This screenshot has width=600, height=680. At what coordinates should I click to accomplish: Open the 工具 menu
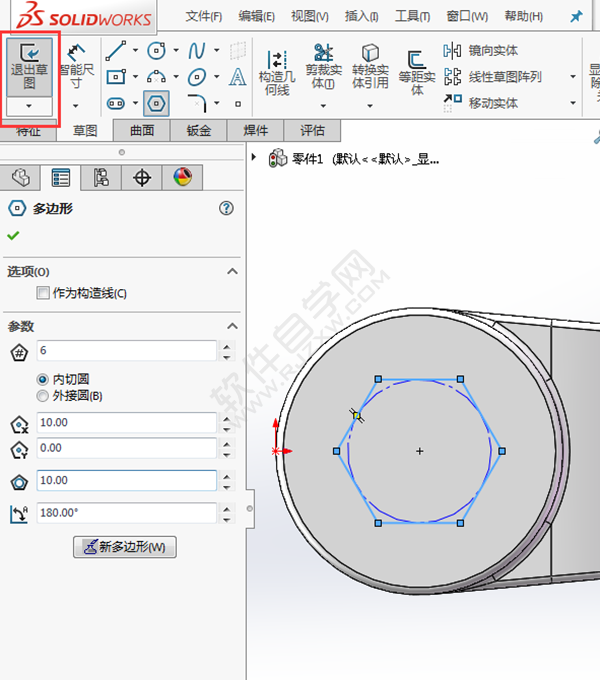click(x=411, y=16)
